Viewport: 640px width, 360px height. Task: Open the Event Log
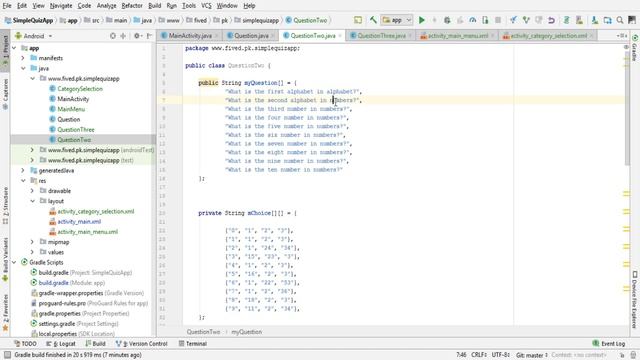click(609, 344)
